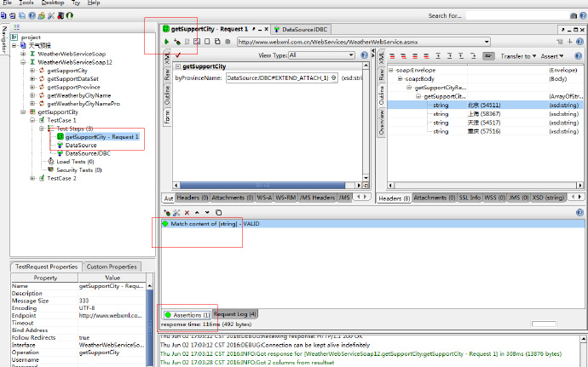Move assertion up with the up arrow
This screenshot has height=367, width=588.
[197, 213]
